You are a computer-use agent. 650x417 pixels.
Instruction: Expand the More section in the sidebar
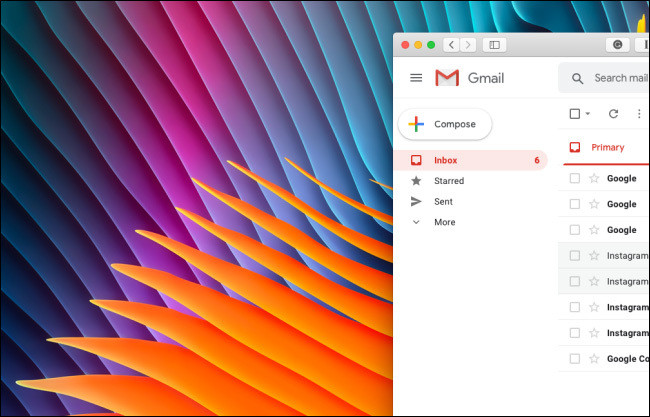click(x=444, y=222)
